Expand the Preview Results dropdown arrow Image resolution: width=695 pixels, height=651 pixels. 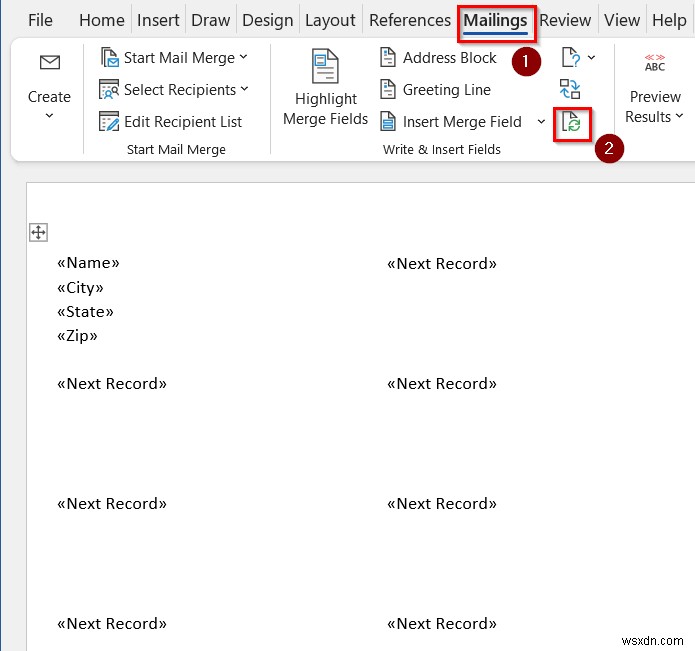pyautogui.click(x=679, y=116)
